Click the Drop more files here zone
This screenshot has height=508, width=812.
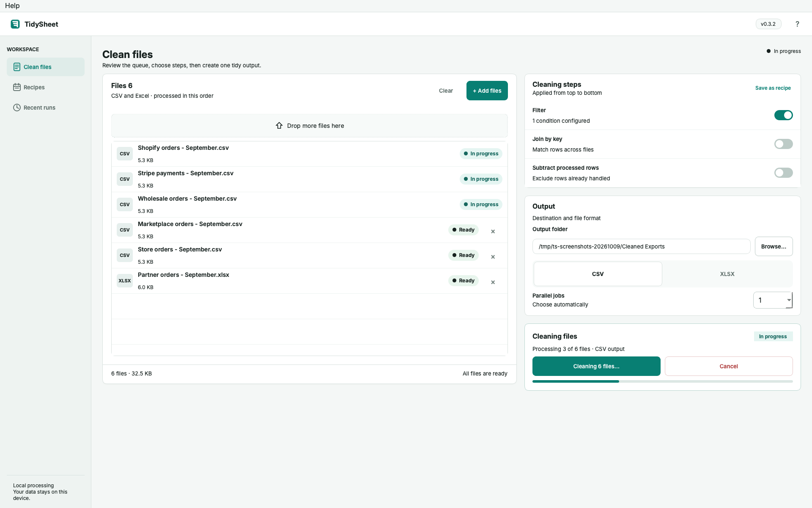309,126
